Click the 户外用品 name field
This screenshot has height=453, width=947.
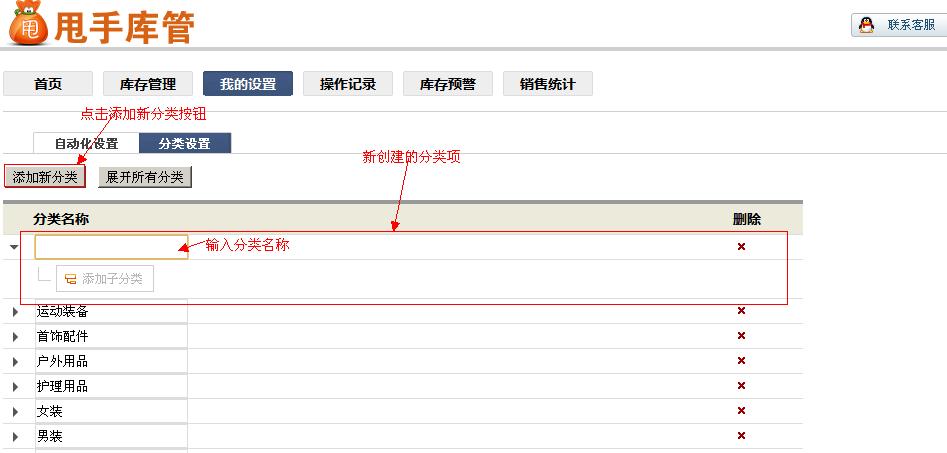112,361
